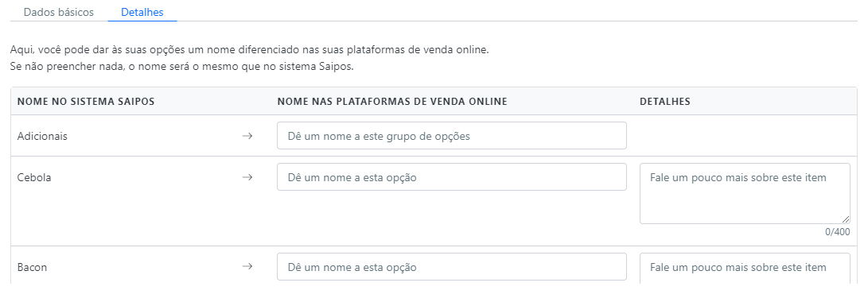Image resolution: width=868 pixels, height=298 pixels.
Task: Grab the resize handle of Cebola textarea
Action: tap(845, 219)
